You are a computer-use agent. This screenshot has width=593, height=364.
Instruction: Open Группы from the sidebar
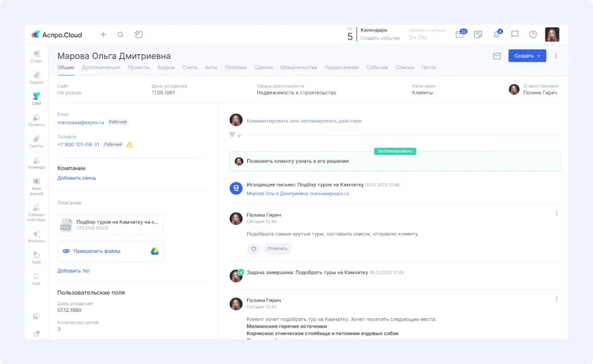coord(36,142)
